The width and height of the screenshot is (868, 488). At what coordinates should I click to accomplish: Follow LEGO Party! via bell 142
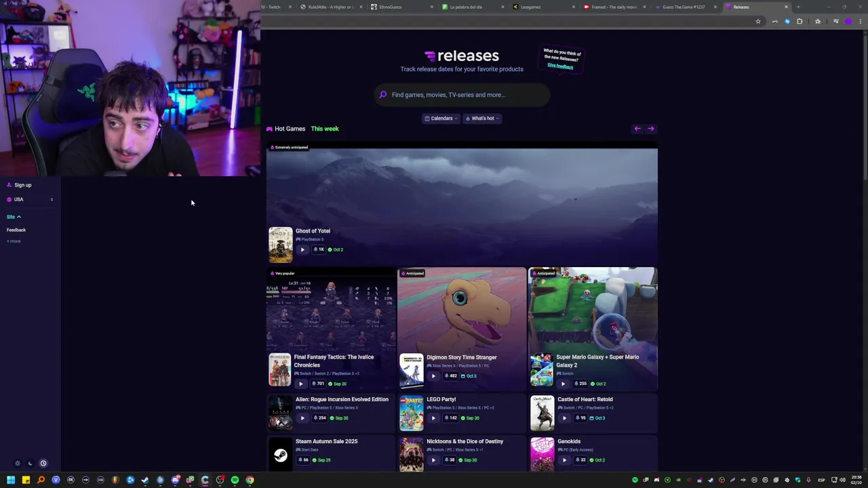point(450,418)
